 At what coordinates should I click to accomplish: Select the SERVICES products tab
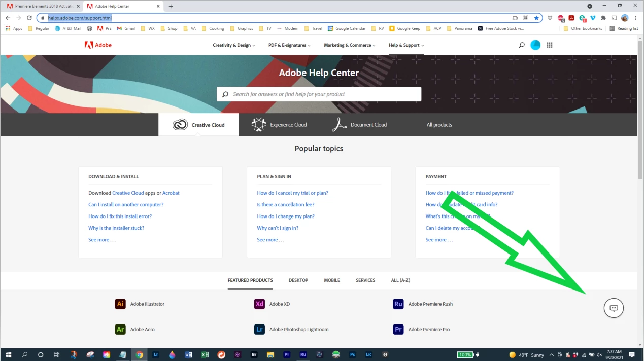365,280
